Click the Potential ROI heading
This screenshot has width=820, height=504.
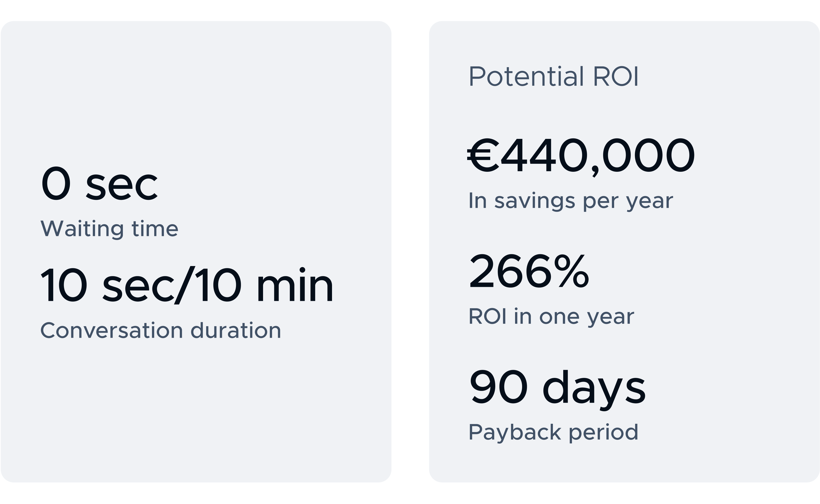pyautogui.click(x=554, y=76)
